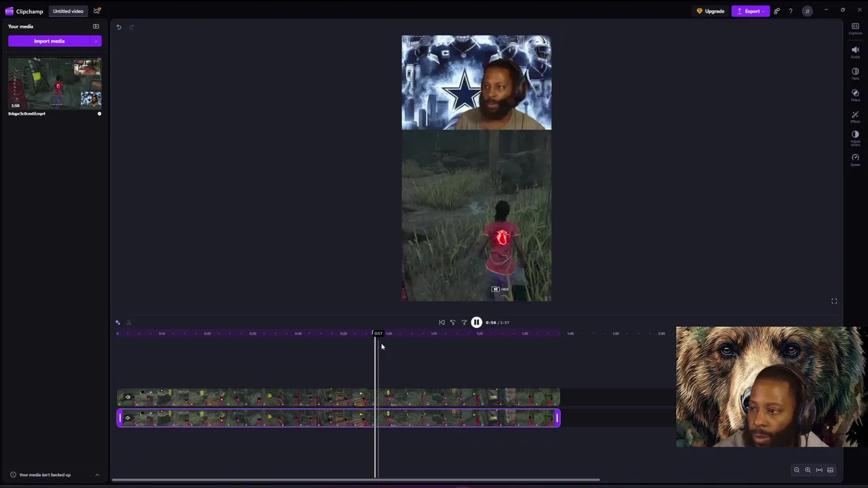Open the share link icon
868x488 pixels.
coord(776,11)
